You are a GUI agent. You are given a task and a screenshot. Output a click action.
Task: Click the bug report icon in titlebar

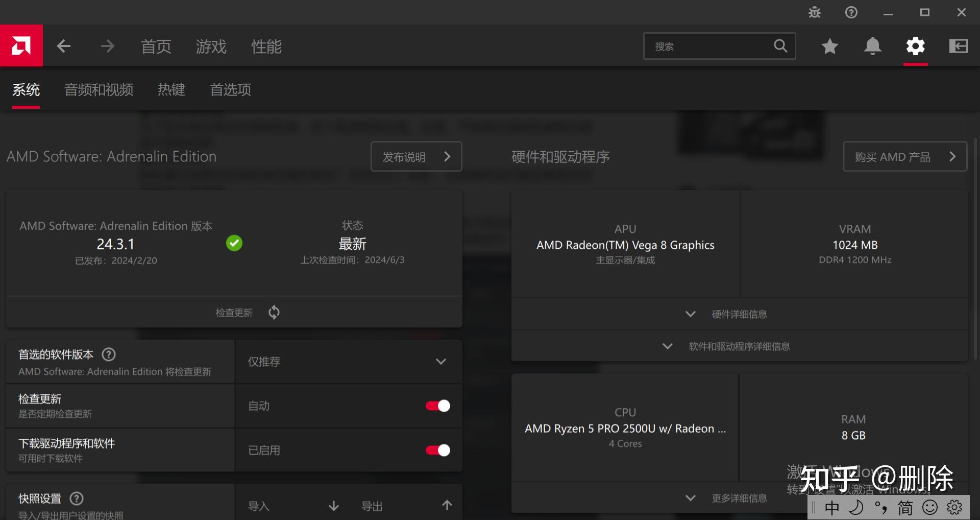coord(814,12)
